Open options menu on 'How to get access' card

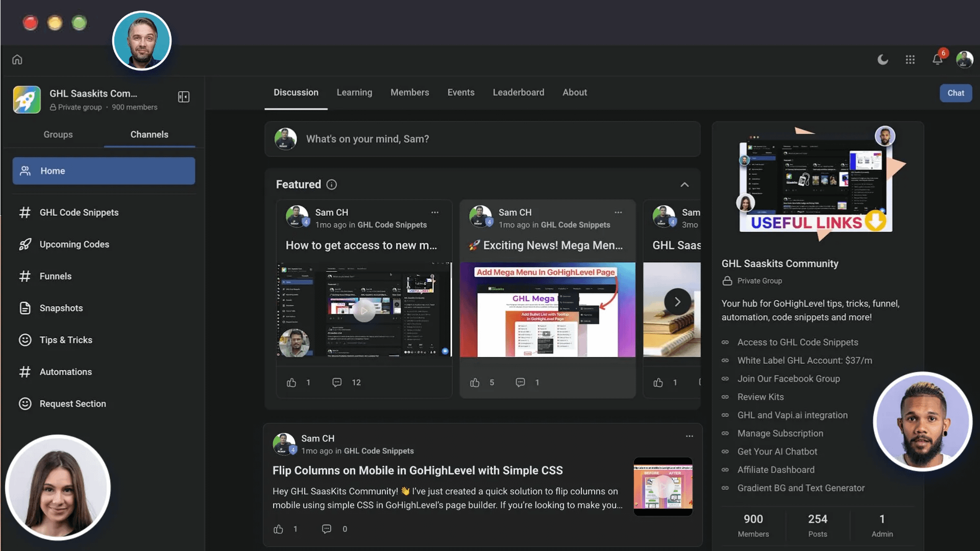tap(435, 213)
